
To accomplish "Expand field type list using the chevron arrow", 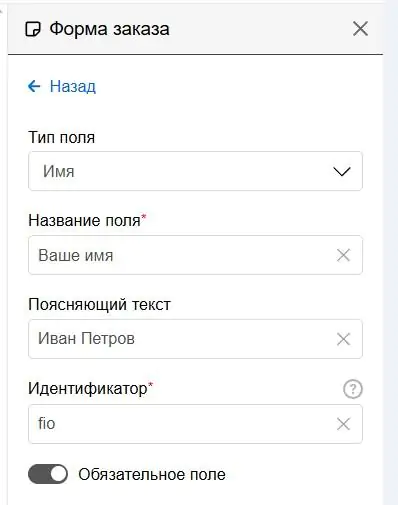I will 342,171.
